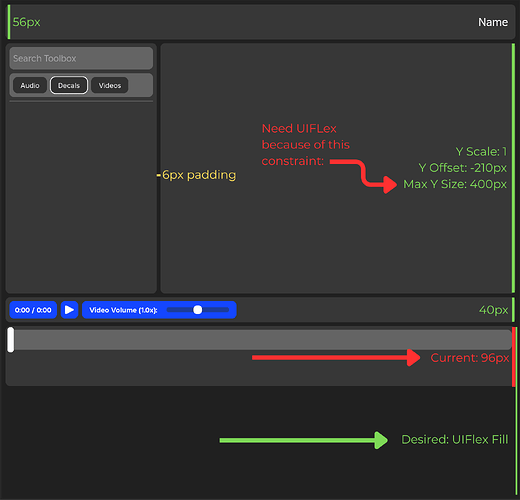
Task: Click the empty toolbox results list area
Action: tap(81, 197)
